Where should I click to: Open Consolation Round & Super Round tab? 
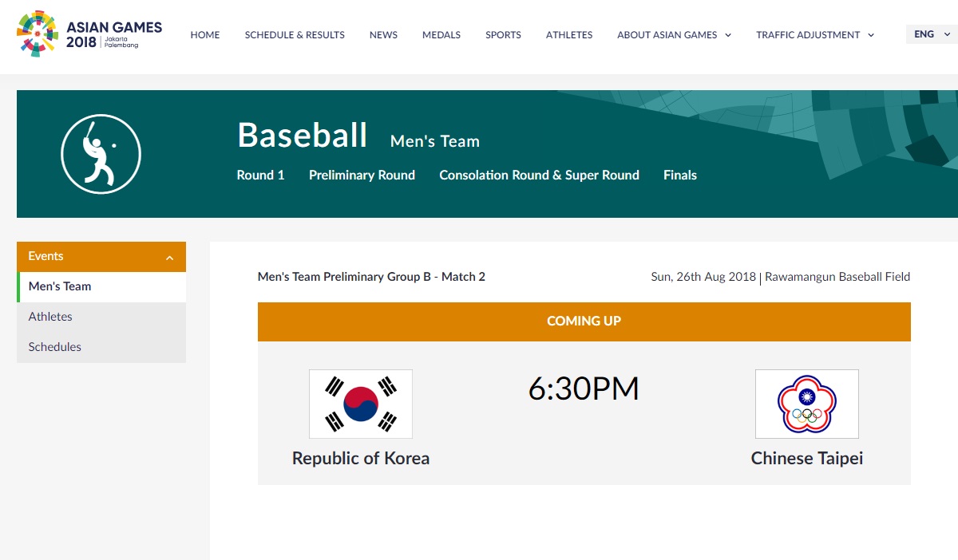tap(539, 175)
